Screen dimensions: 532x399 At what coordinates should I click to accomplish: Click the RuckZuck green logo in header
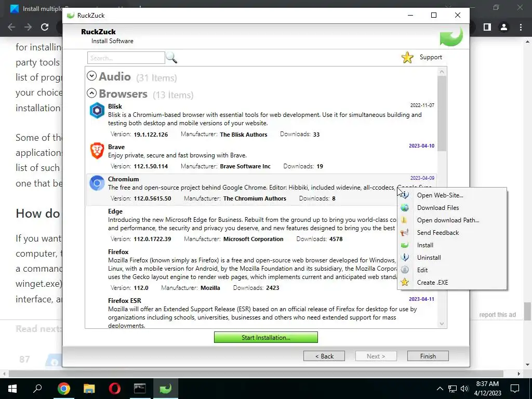point(451,37)
